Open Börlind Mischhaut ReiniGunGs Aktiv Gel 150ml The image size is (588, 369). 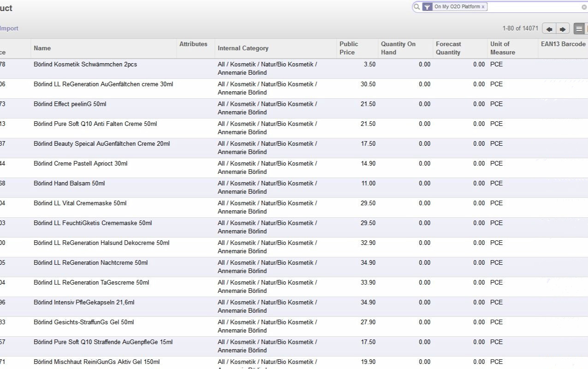pos(96,362)
